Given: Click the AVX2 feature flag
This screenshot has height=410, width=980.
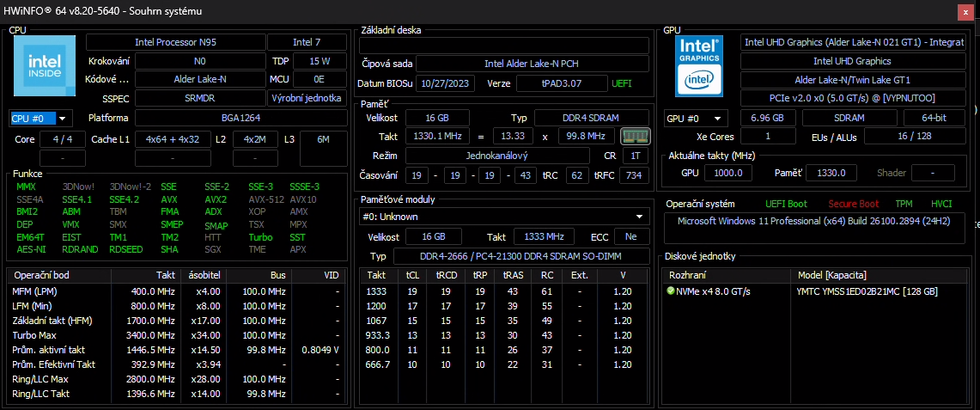Looking at the screenshot, I should coord(216,199).
